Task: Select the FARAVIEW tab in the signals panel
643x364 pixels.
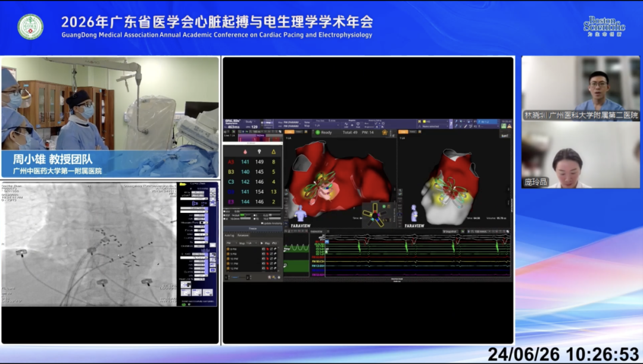Action: pos(317,232)
